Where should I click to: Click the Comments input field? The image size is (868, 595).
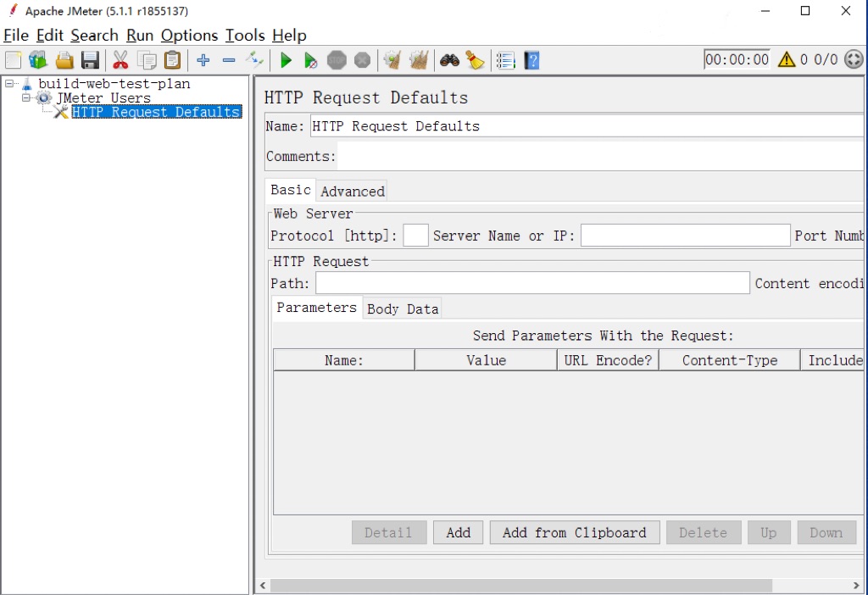point(601,157)
